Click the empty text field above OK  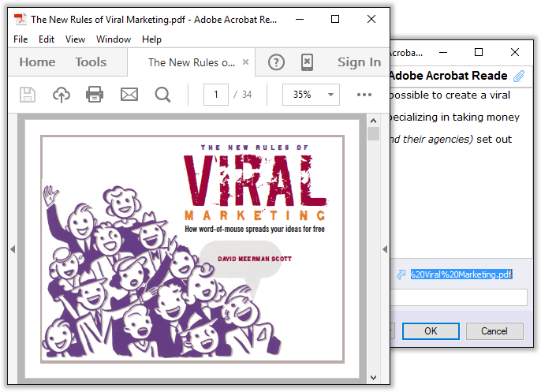tap(459, 297)
